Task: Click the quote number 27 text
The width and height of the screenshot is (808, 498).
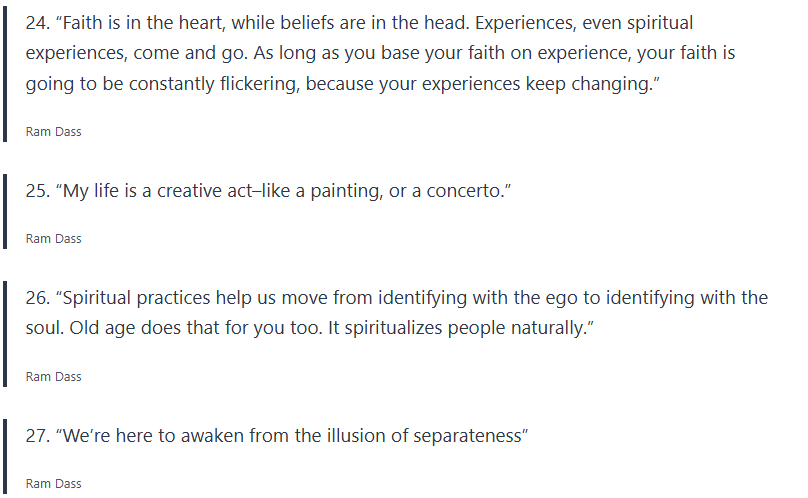Action: [x=39, y=436]
